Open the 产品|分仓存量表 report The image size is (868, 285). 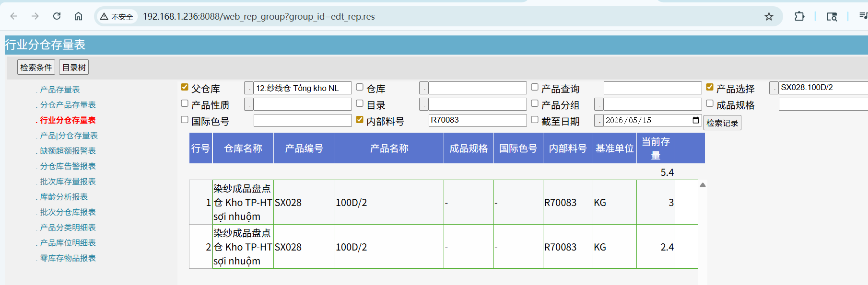pyautogui.click(x=69, y=136)
